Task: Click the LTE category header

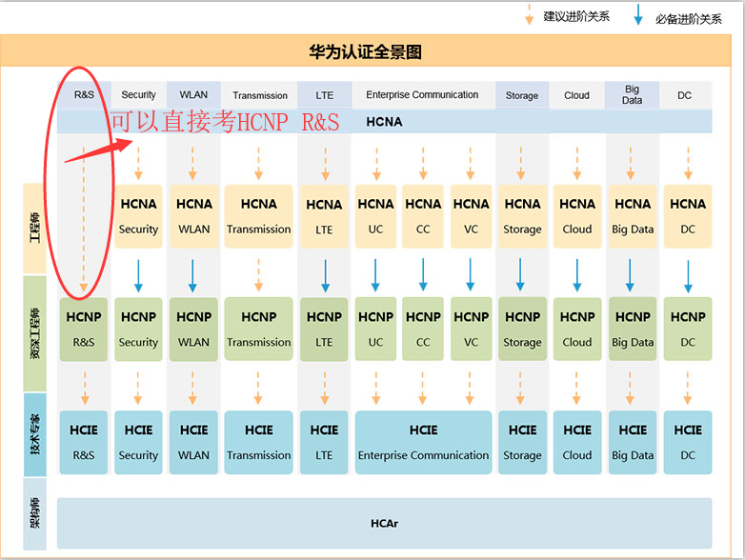Action: pos(325,95)
